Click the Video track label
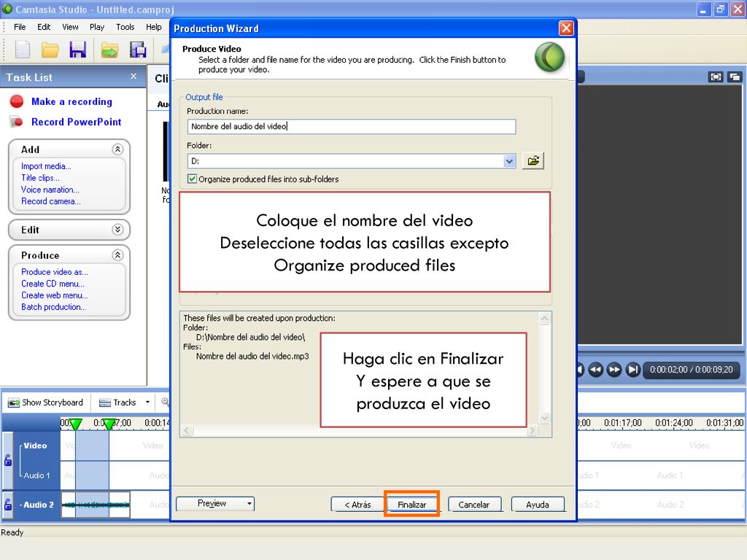Screen dimensions: 747x560 point(35,446)
